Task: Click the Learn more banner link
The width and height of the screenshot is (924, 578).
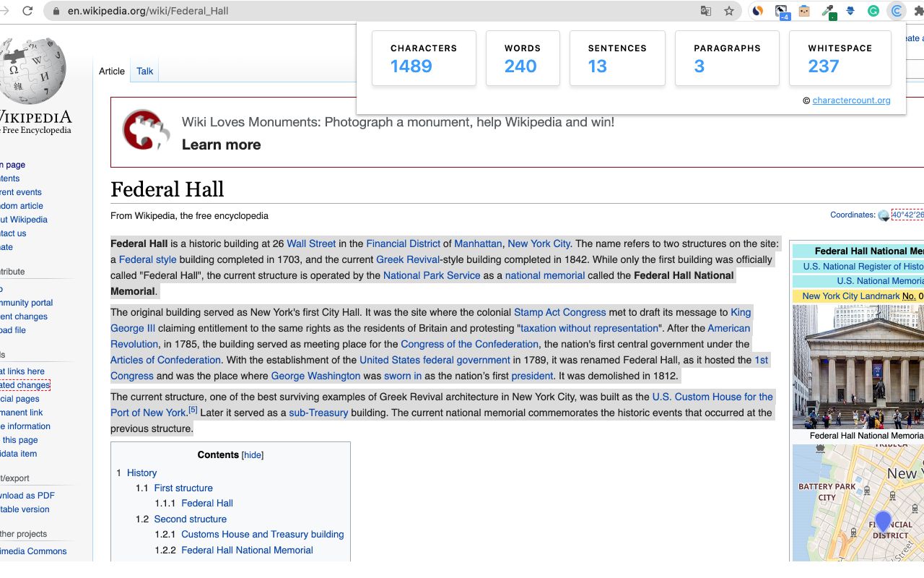Action: point(221,144)
